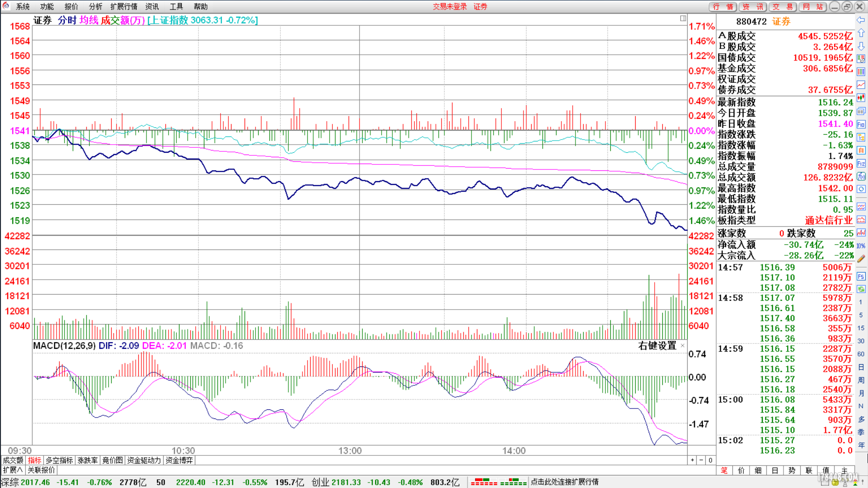Open the colored grid table icon
868x488 pixels.
coord(861,72)
